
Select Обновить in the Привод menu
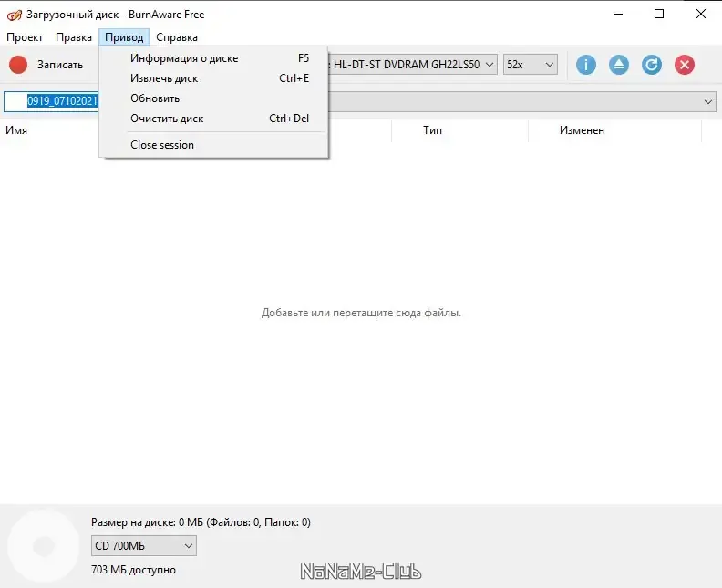(213, 98)
